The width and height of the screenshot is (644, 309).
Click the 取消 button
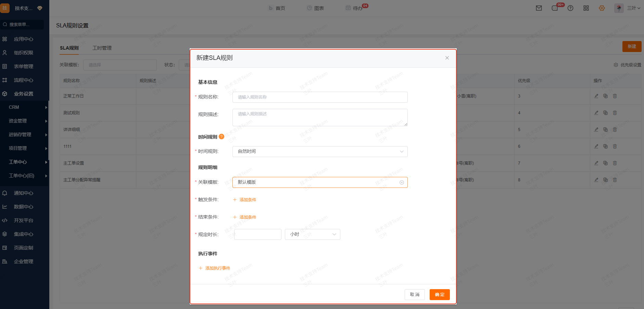pos(415,295)
